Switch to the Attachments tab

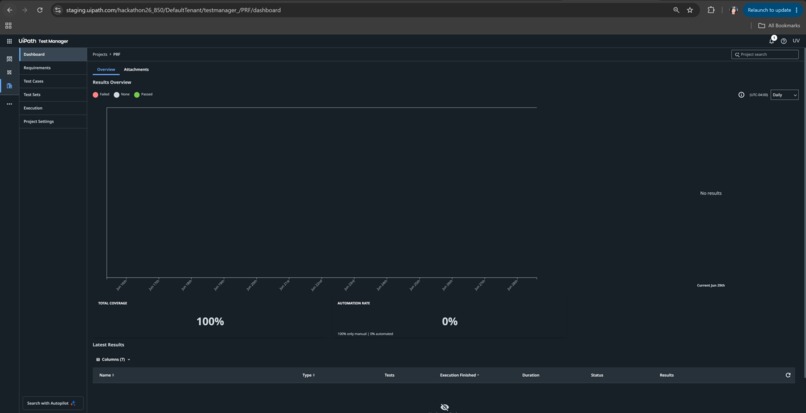tap(136, 69)
